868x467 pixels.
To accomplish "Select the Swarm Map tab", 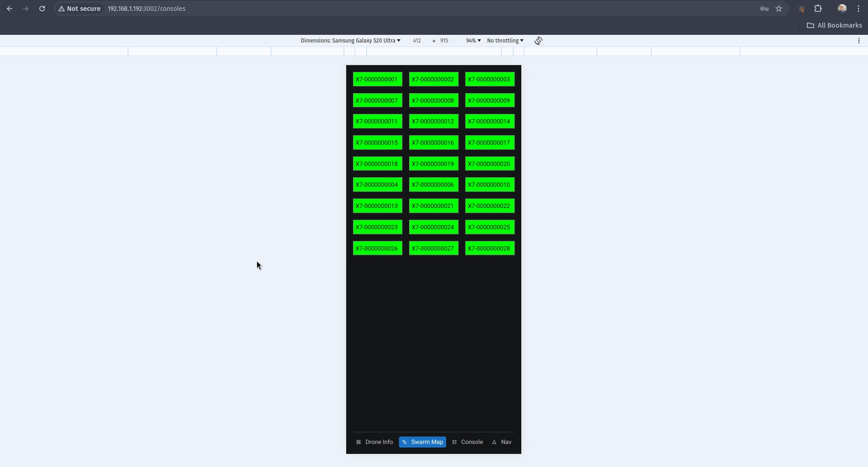I will point(422,442).
